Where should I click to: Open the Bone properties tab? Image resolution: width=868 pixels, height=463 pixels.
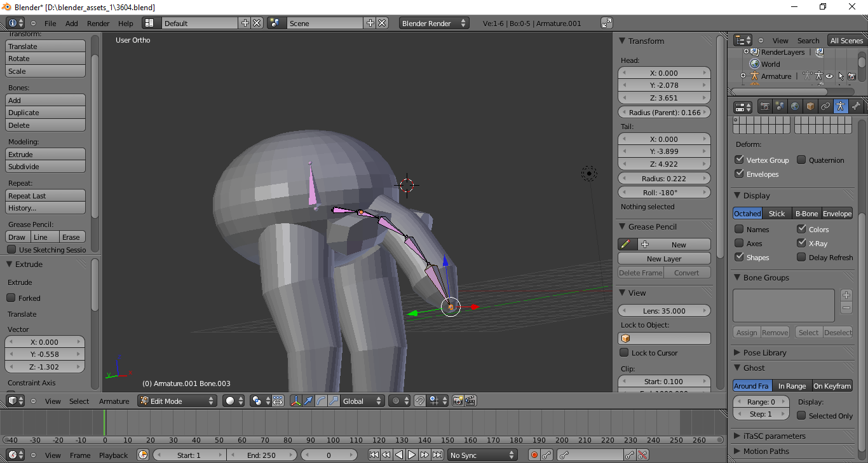tap(856, 107)
